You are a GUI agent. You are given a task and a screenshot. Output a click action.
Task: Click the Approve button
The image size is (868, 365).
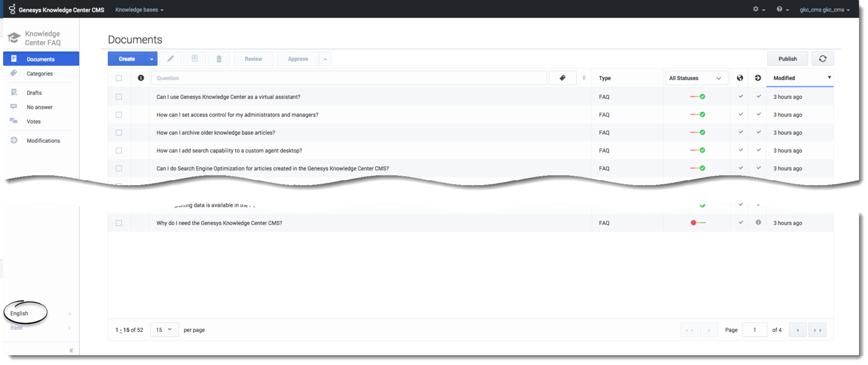(298, 59)
